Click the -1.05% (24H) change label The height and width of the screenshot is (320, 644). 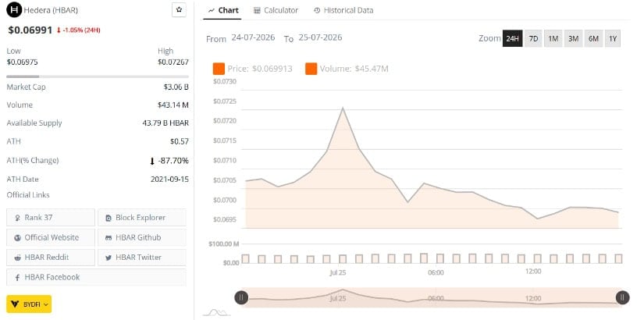click(78, 30)
